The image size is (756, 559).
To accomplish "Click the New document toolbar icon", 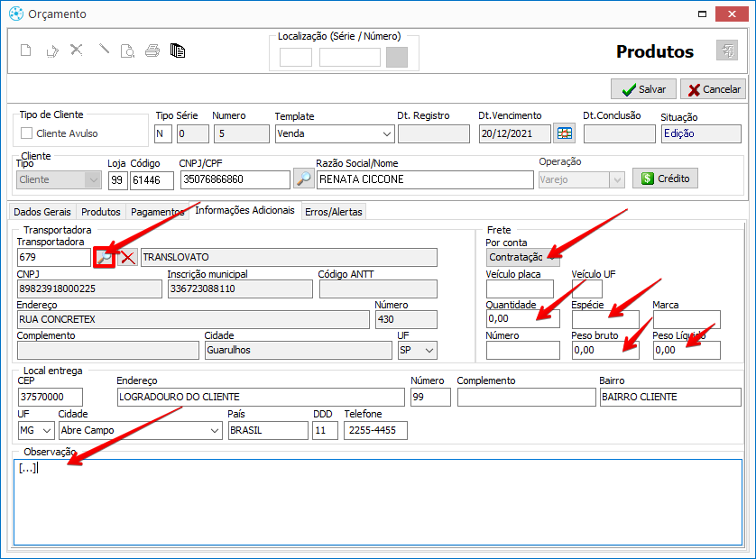I will 26,50.
